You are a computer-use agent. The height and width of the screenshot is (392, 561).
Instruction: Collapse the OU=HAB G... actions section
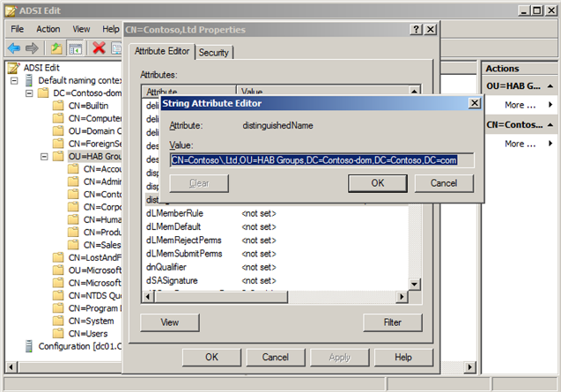(550, 86)
